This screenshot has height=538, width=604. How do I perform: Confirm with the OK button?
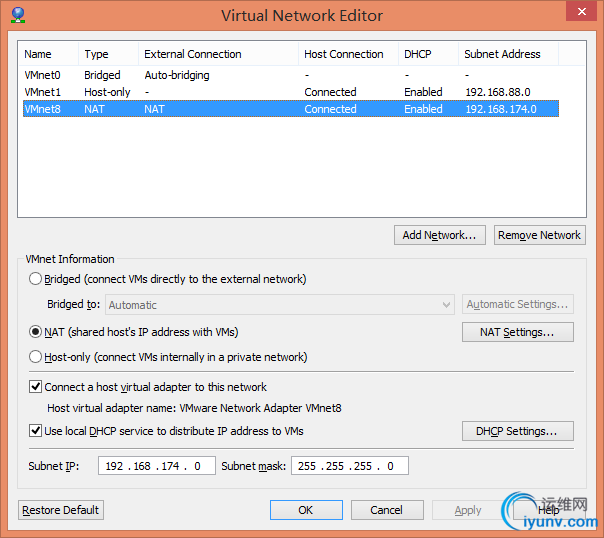pos(306,510)
